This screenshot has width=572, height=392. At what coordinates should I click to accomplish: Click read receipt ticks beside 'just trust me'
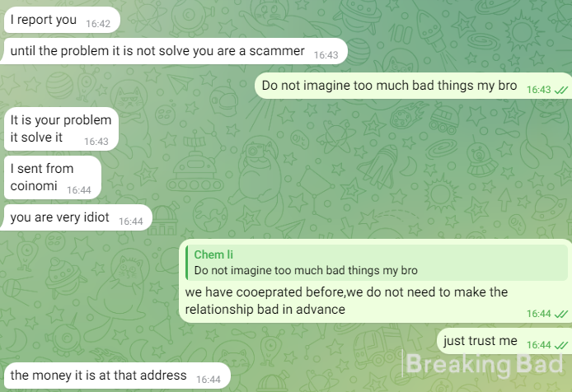(561, 345)
